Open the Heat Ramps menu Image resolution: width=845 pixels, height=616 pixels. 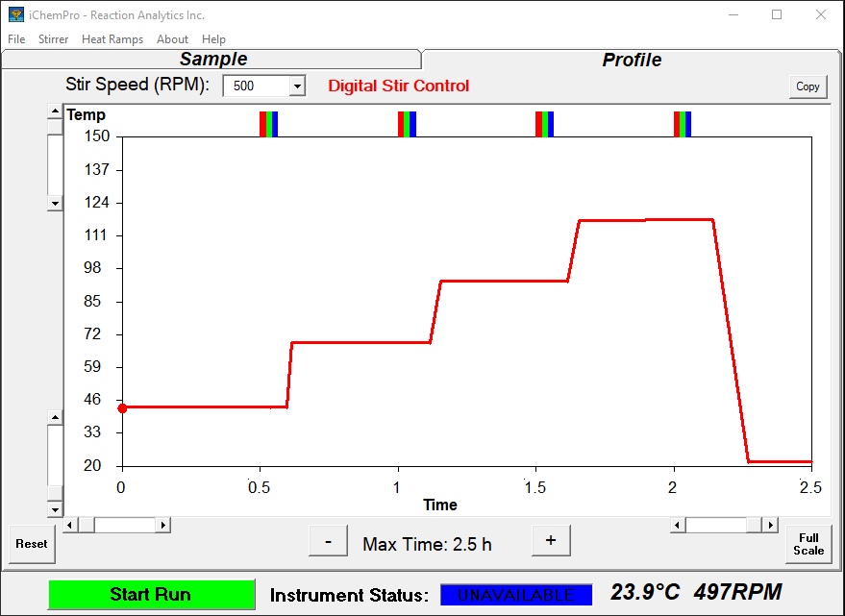(x=112, y=39)
